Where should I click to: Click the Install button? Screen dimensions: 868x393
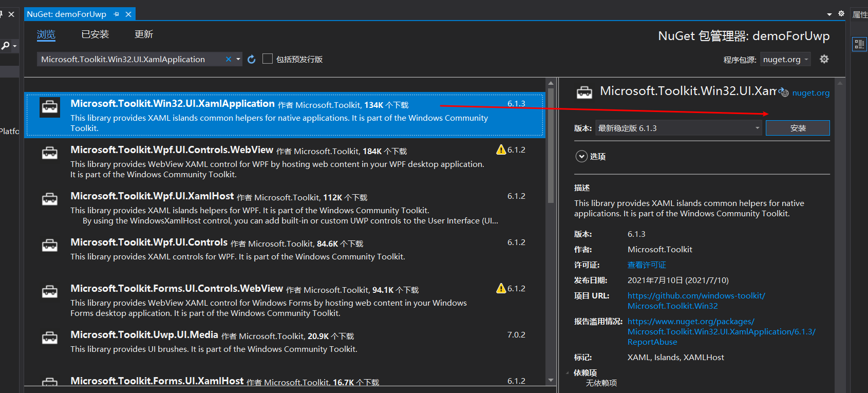point(798,128)
